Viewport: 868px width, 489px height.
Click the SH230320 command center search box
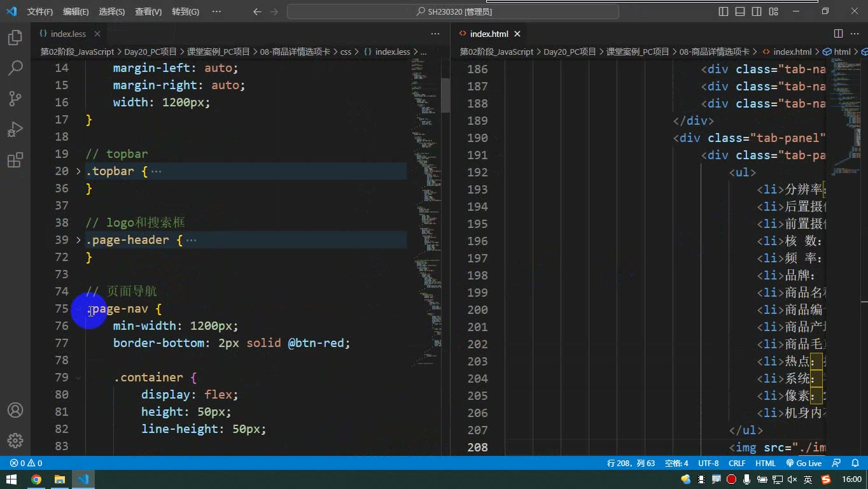pos(453,11)
